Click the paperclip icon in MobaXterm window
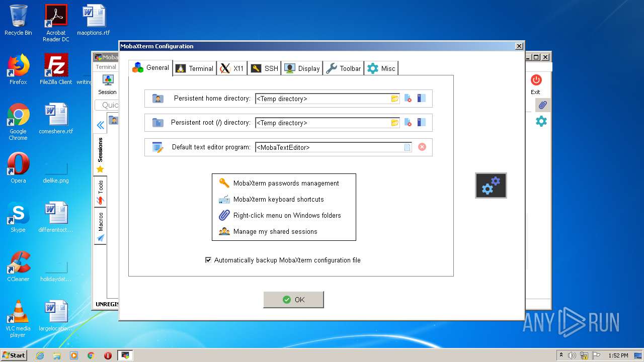 point(542,105)
